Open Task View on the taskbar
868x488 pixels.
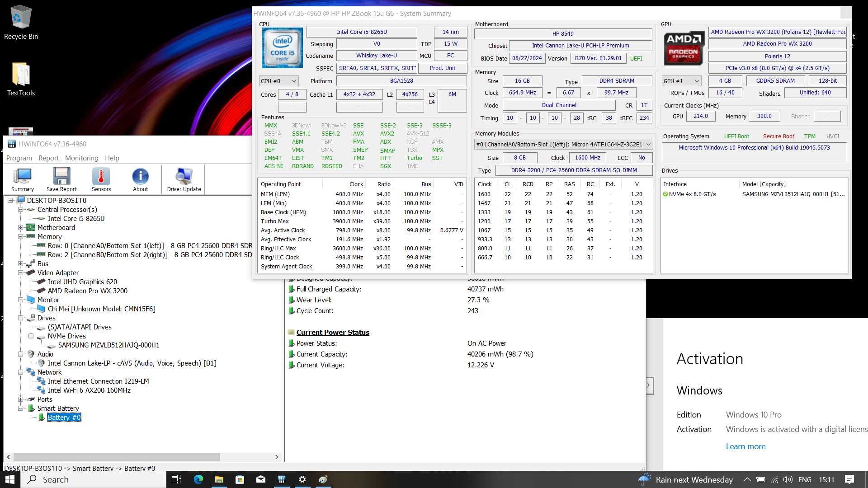pyautogui.click(x=176, y=479)
